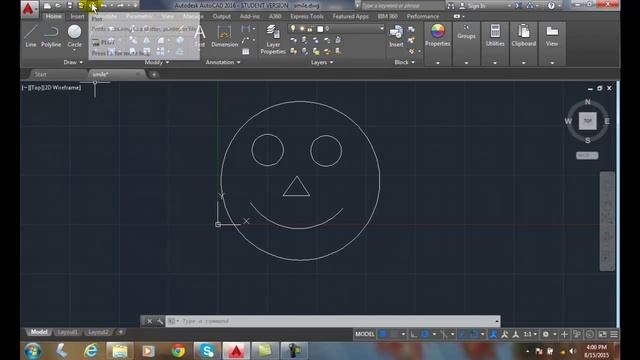
Task: Click the Table icon in Annotation panel
Action: (x=246, y=51)
